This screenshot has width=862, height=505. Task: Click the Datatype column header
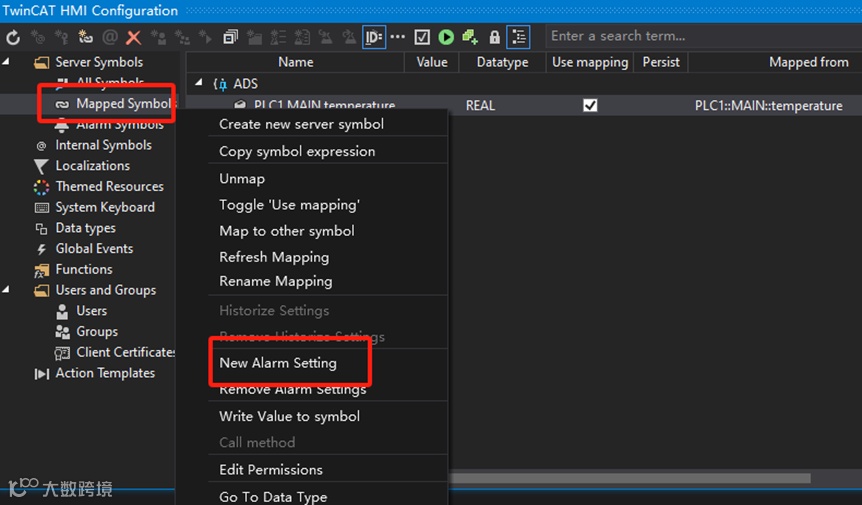(x=502, y=62)
